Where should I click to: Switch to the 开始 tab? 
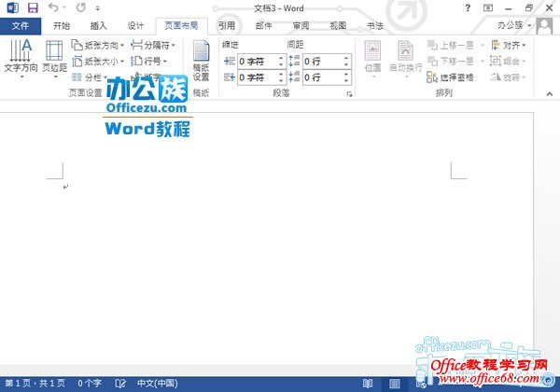(62, 26)
